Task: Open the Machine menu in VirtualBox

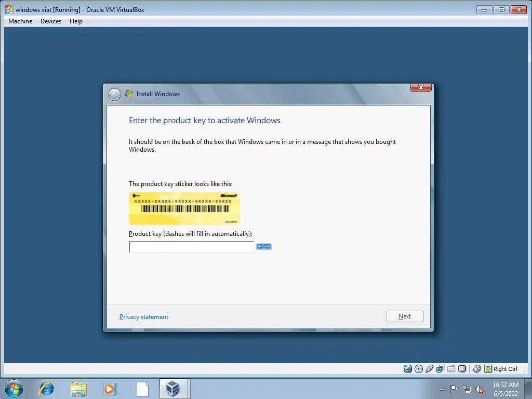Action: pos(20,21)
